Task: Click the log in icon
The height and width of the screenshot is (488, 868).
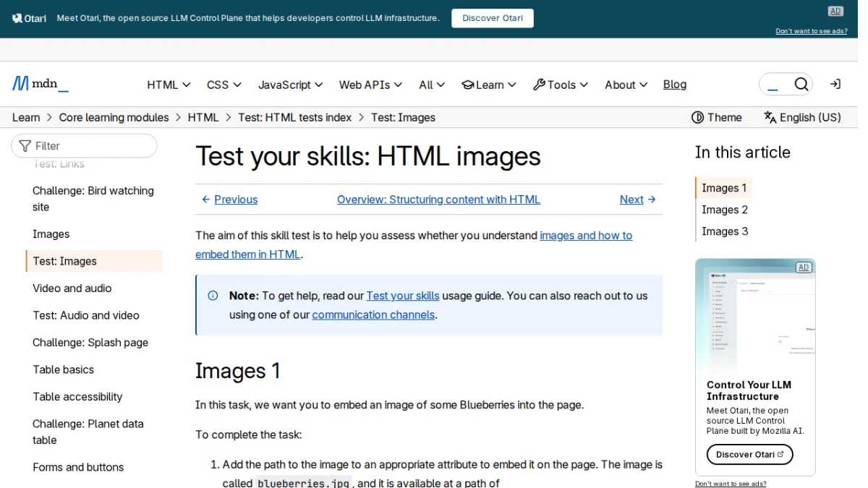Action: [835, 85]
